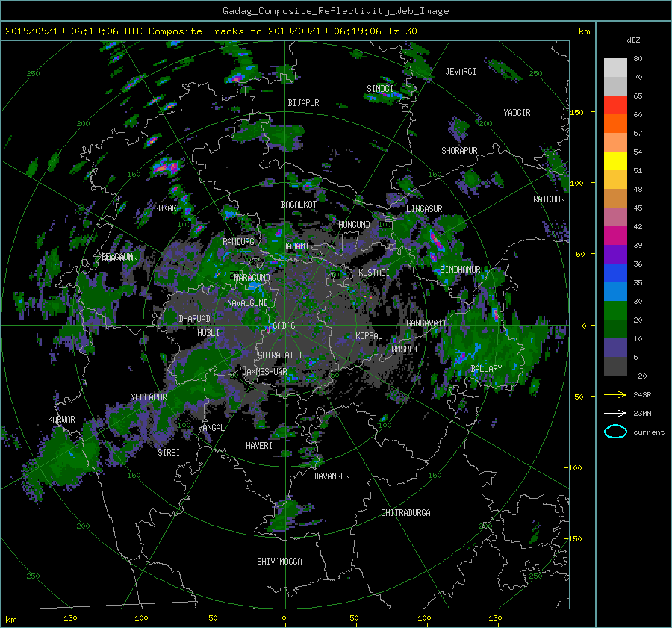Click the BALLARY city label
The width and height of the screenshot is (672, 628).
[x=486, y=369]
